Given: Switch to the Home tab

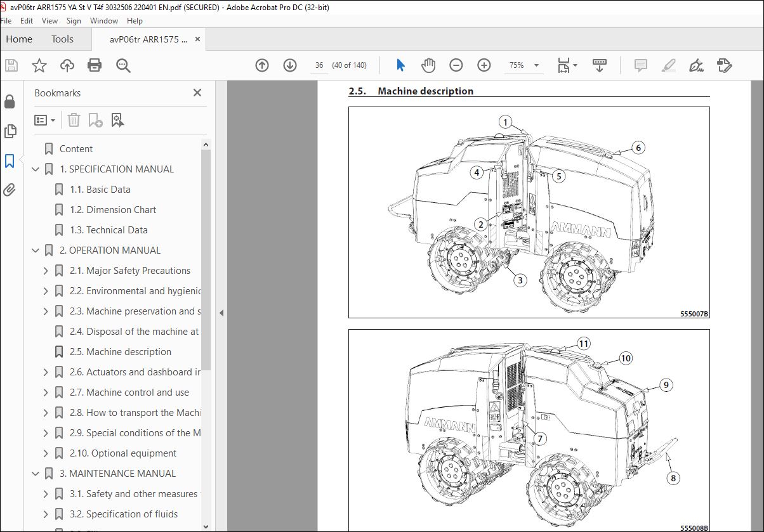Looking at the screenshot, I should (19, 39).
